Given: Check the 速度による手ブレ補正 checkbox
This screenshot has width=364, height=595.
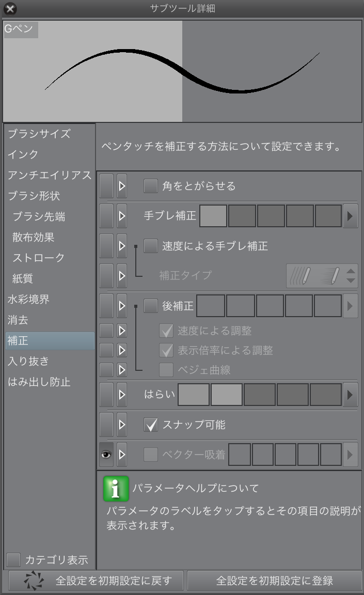Looking at the screenshot, I should point(150,246).
